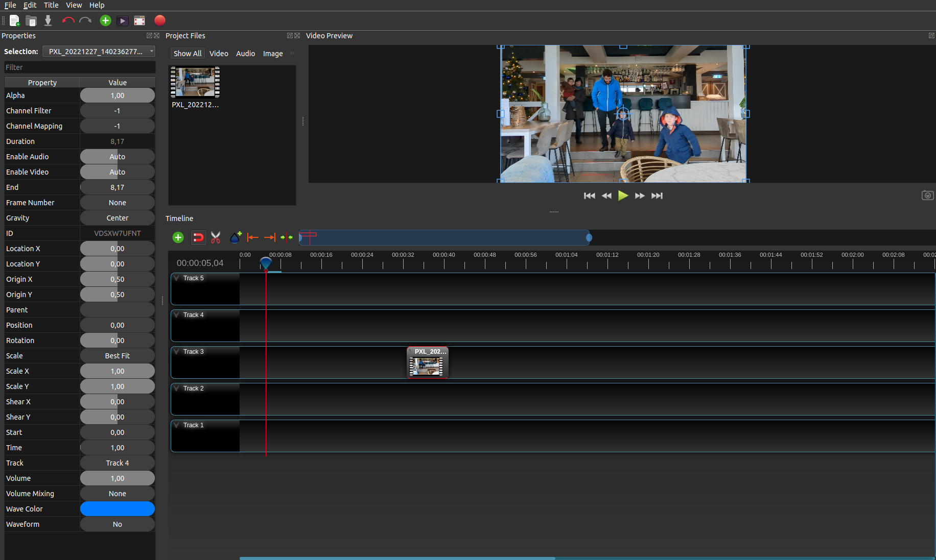The width and height of the screenshot is (936, 560).
Task: Select the Razor tool above the timeline
Action: [x=216, y=237]
